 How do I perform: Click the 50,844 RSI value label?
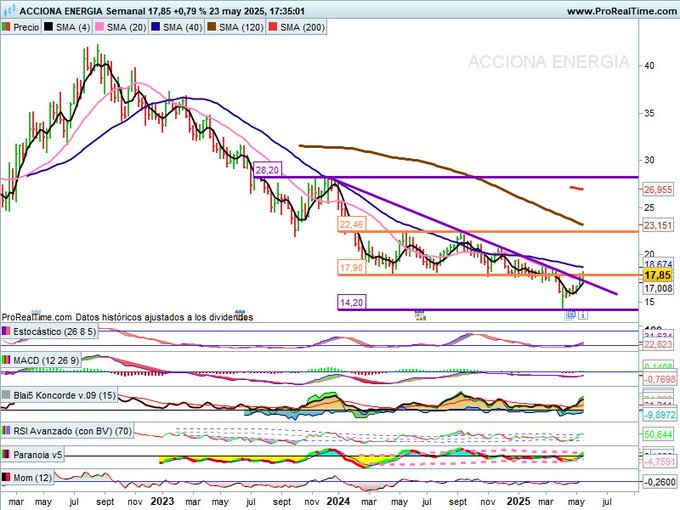(x=658, y=434)
